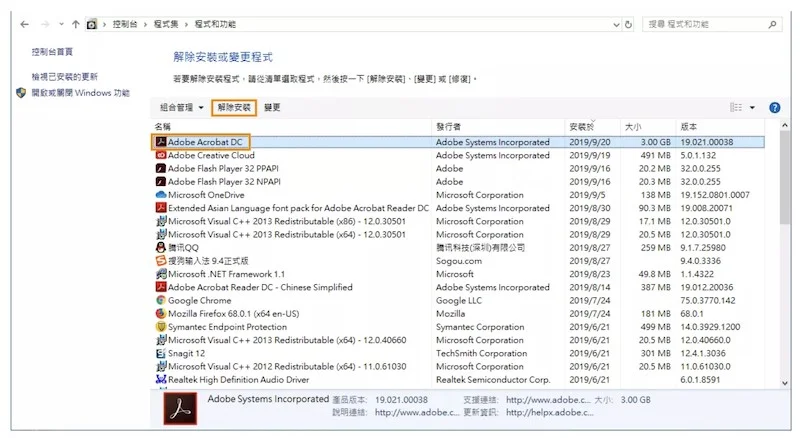Expand the address bar history dropdown
Image resolution: width=800 pixels, height=438 pixels.
pyautogui.click(x=616, y=25)
